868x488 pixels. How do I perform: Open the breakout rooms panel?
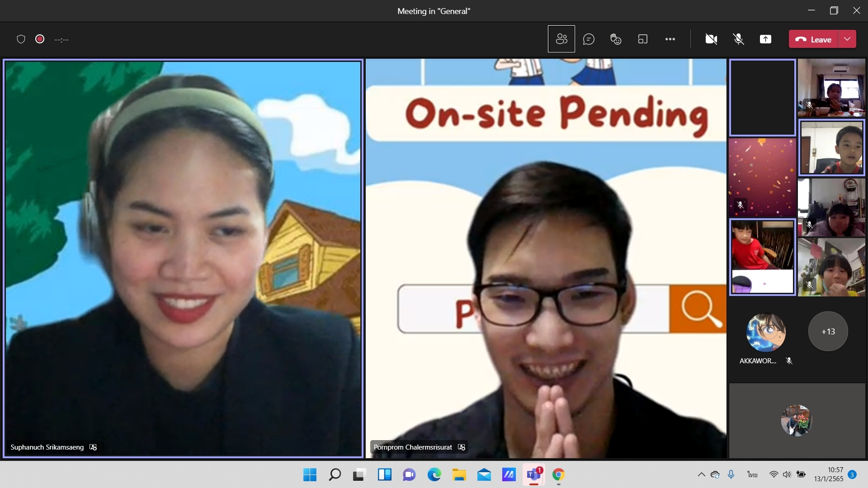(642, 39)
